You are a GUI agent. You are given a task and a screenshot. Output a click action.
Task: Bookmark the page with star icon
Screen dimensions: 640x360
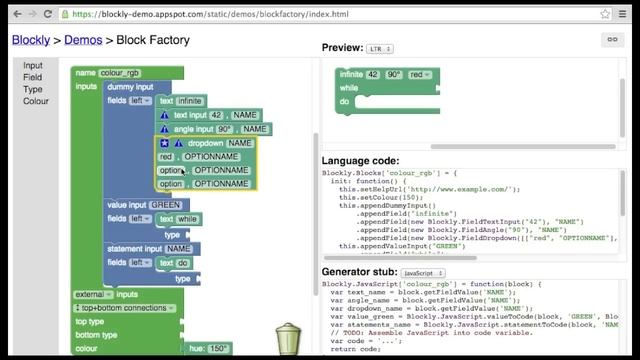[x=605, y=14]
